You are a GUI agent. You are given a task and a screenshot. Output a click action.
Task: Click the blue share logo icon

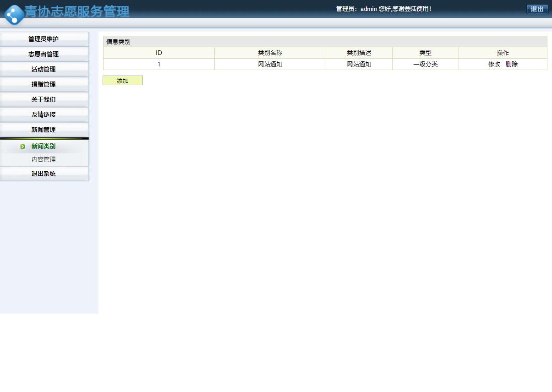click(x=14, y=15)
